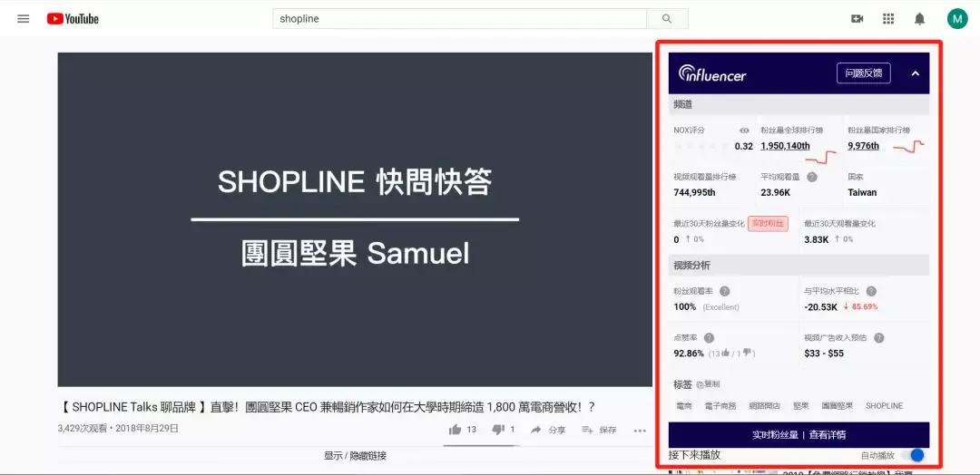980x475 pixels.
Task: Click the 显示 / 隐藏链接 show/hide links text
Action: click(x=355, y=456)
